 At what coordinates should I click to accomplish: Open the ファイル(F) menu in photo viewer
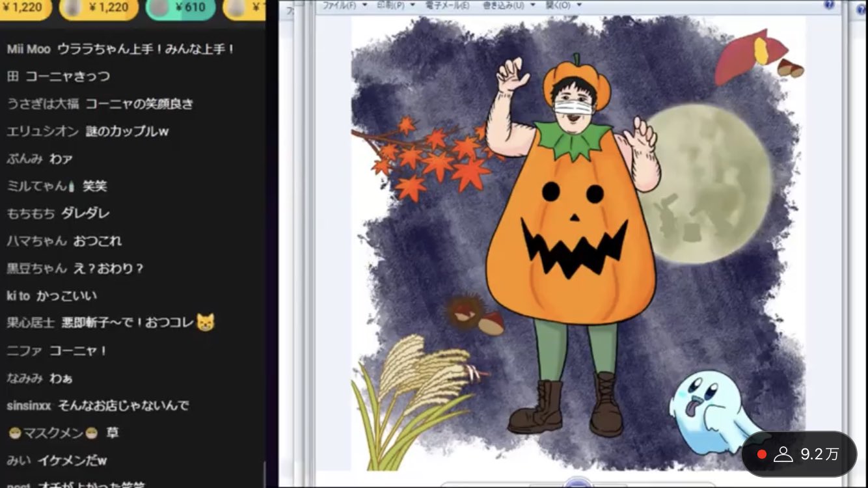click(x=340, y=5)
